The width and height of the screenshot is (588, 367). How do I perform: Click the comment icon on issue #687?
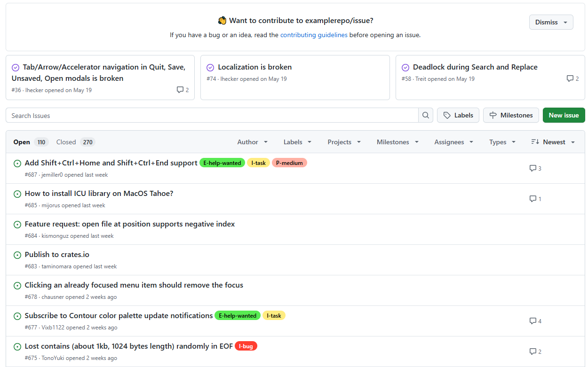coord(532,168)
